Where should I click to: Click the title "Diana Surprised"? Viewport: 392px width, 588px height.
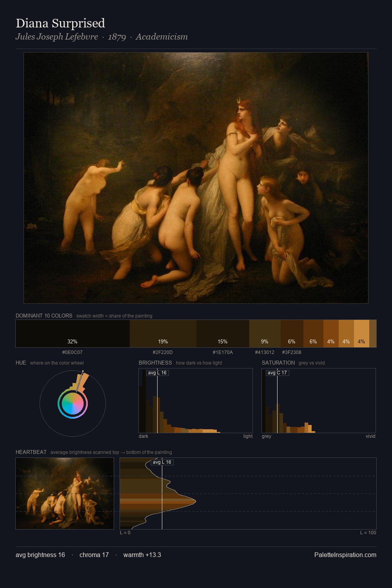(60, 23)
